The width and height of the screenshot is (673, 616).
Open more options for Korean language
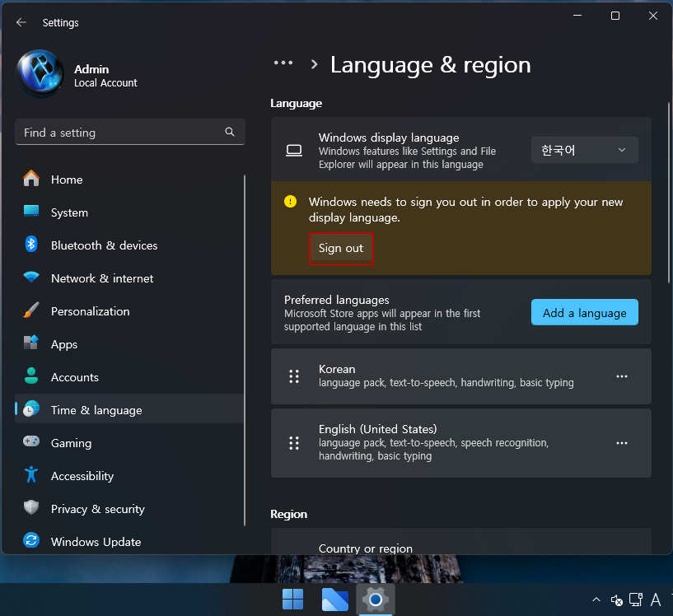click(621, 376)
